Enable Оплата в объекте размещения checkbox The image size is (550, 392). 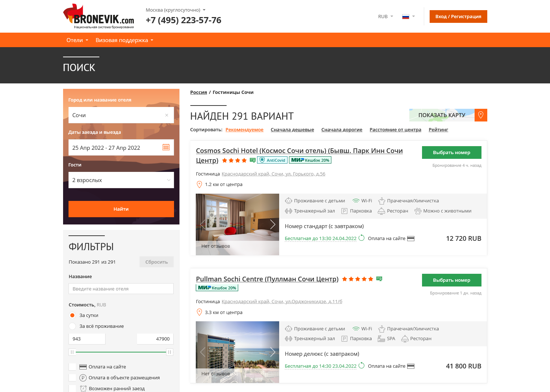73,377
